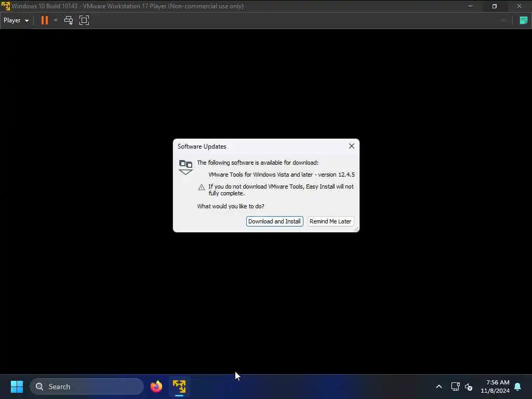Click the taskbar Search box
The width and height of the screenshot is (532, 399).
click(87, 387)
